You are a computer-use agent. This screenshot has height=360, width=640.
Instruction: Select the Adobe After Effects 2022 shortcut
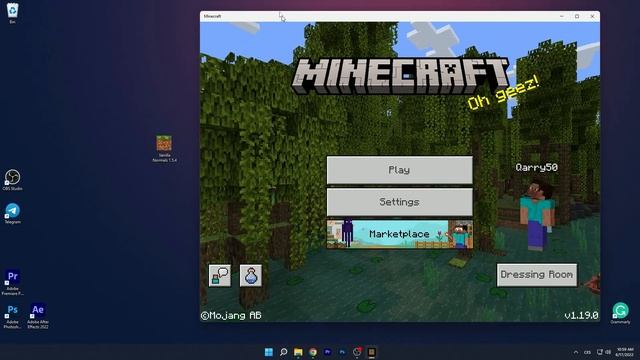tap(38, 316)
